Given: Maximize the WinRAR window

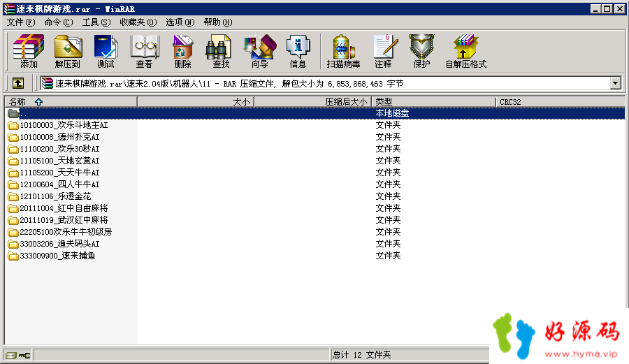Looking at the screenshot, I should [607, 9].
